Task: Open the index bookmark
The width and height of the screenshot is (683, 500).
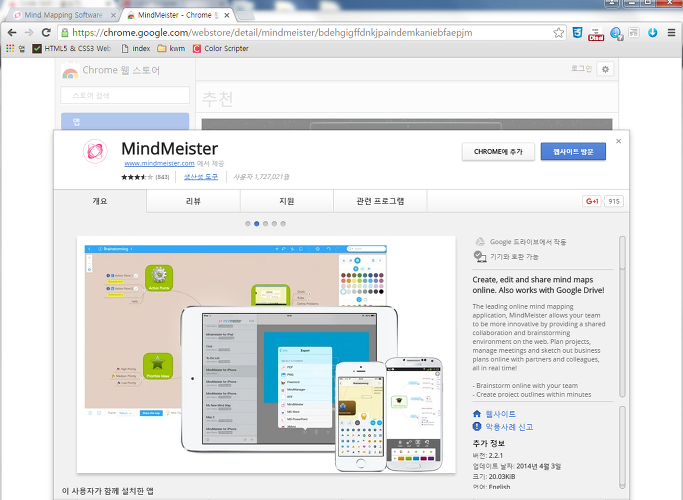Action: pos(136,48)
